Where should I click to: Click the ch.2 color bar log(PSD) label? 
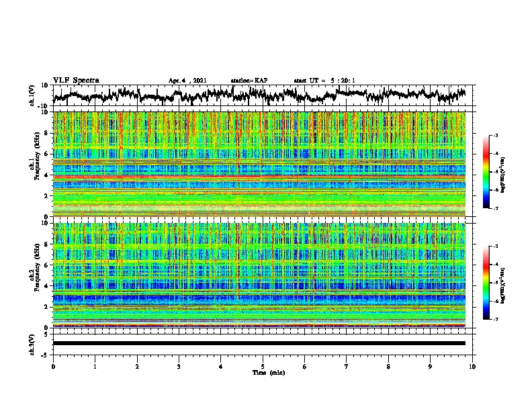(503, 285)
